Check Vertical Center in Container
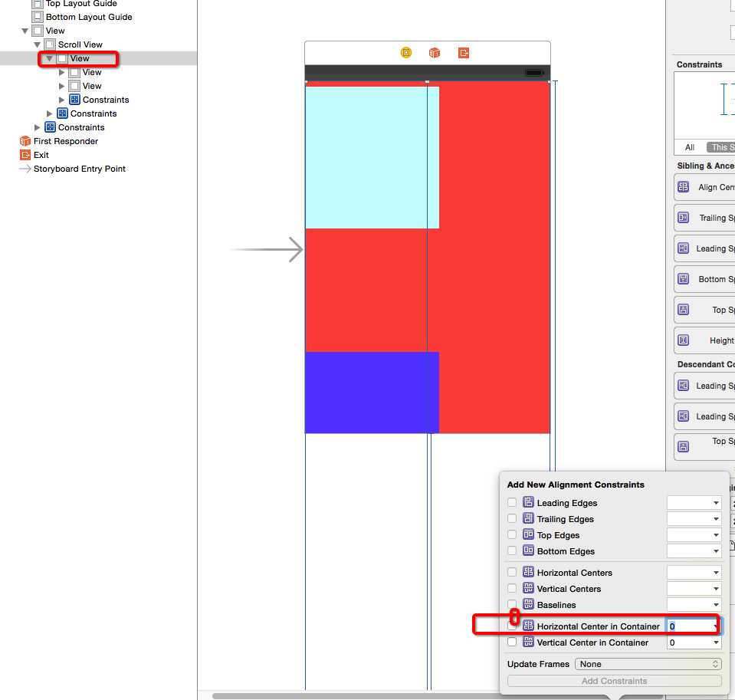Screen dimensions: 735x700 tap(512, 642)
